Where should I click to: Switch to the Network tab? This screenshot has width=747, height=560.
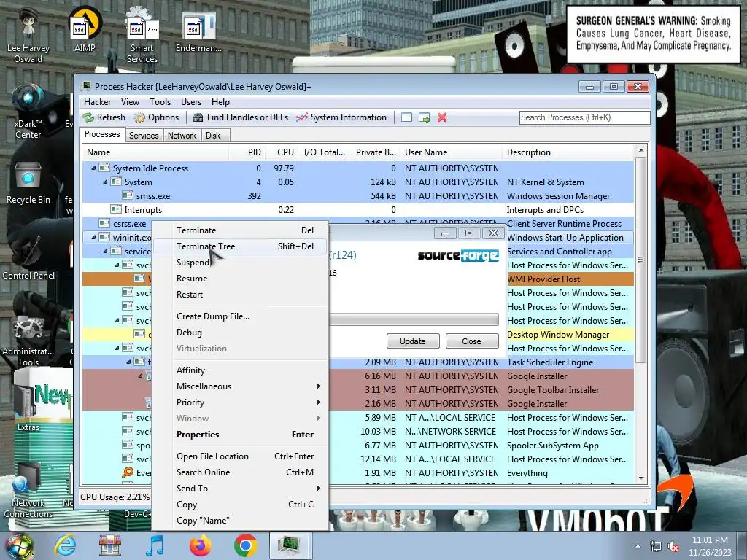click(182, 136)
